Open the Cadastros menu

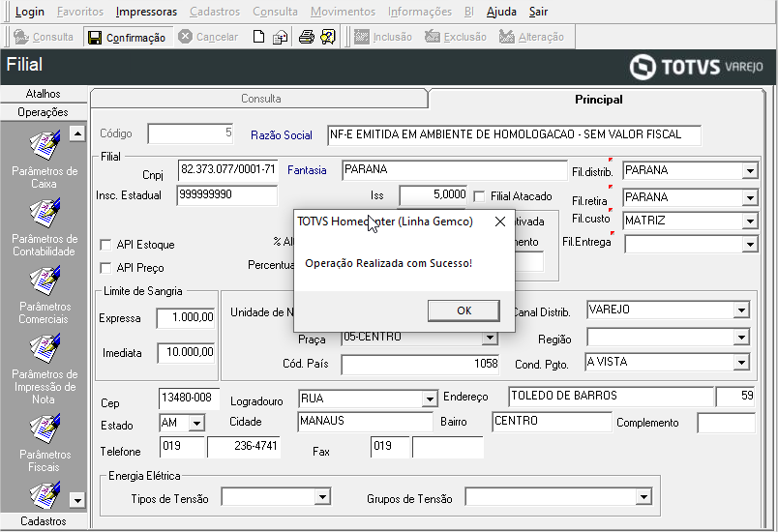coord(215,12)
